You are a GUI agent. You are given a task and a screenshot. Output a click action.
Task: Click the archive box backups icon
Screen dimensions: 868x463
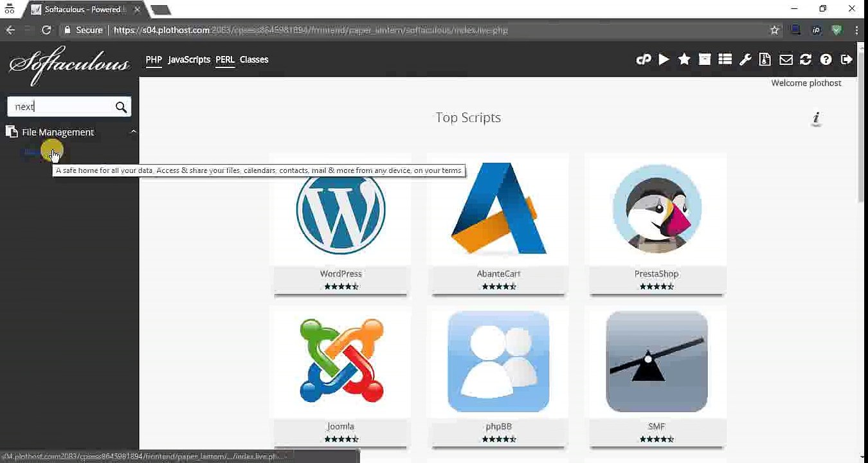[x=705, y=59]
